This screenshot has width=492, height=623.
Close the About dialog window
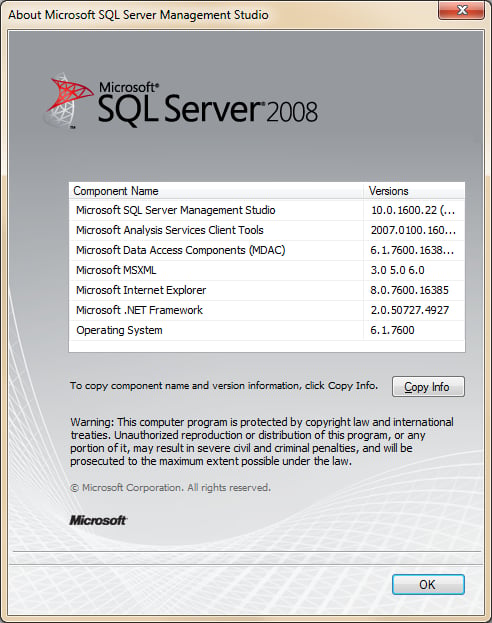[461, 10]
